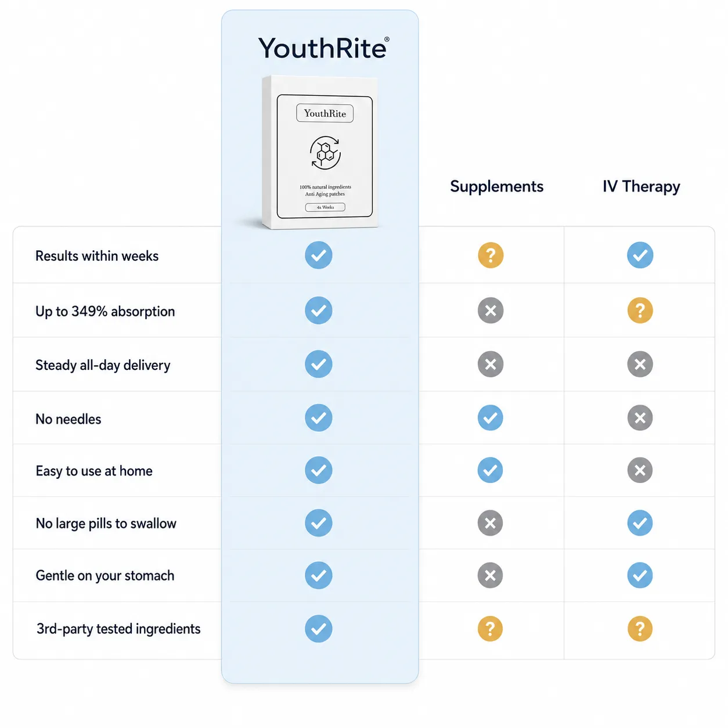Select the IV Therapy column header
Screen dimensions: 728x728
click(x=641, y=187)
